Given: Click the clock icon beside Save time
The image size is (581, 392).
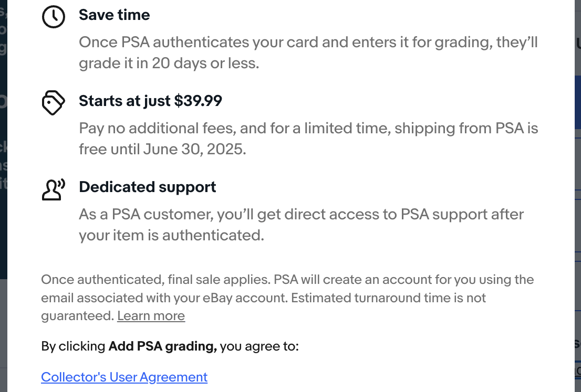Looking at the screenshot, I should (x=53, y=17).
